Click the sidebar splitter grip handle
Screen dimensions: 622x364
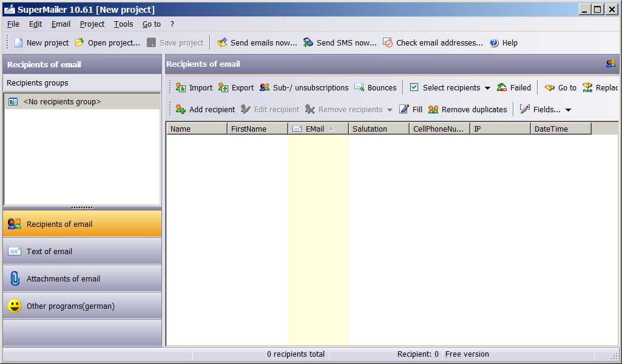[x=82, y=207]
